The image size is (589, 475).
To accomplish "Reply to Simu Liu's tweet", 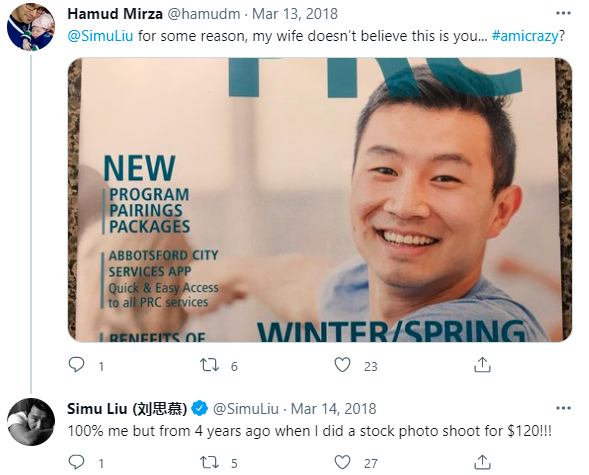I will point(77,462).
